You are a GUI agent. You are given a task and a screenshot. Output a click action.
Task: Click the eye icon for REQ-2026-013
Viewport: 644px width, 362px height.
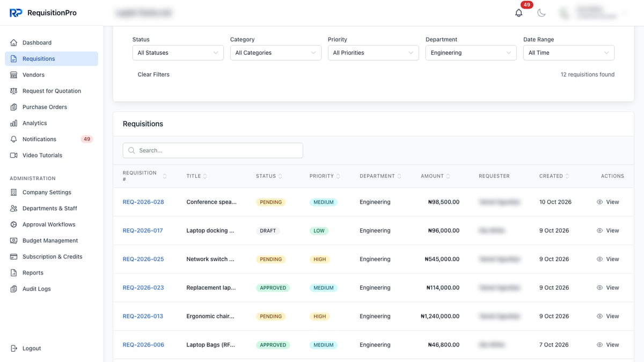pos(599,316)
